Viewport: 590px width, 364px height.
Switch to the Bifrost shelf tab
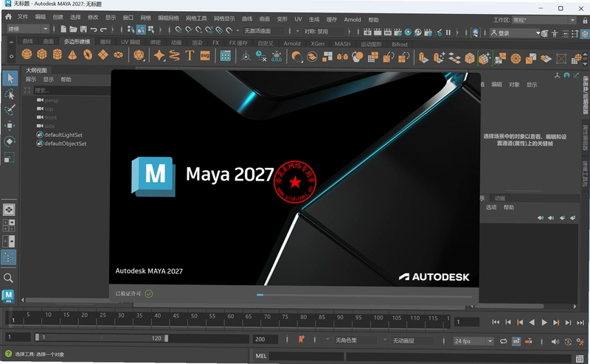pos(400,44)
